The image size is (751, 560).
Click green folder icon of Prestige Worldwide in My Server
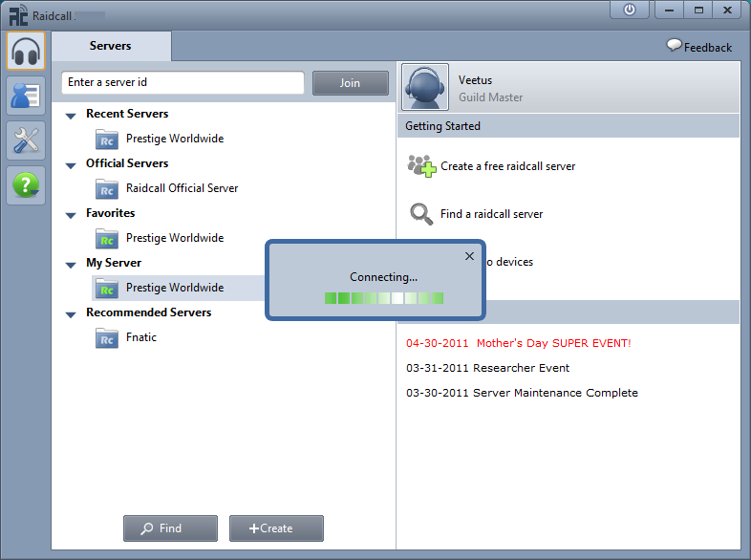[x=107, y=289]
